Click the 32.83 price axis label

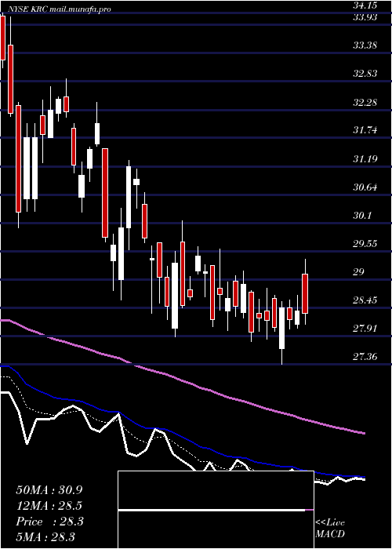pyautogui.click(x=365, y=74)
